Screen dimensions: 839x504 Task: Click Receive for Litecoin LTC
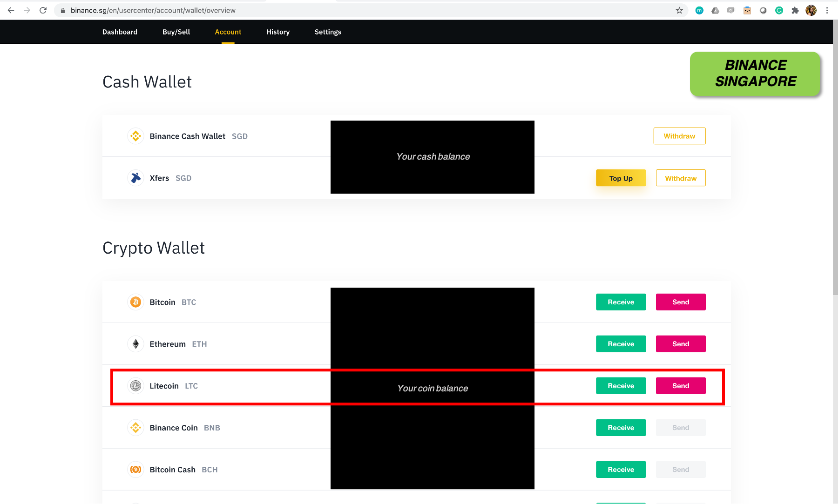click(621, 386)
